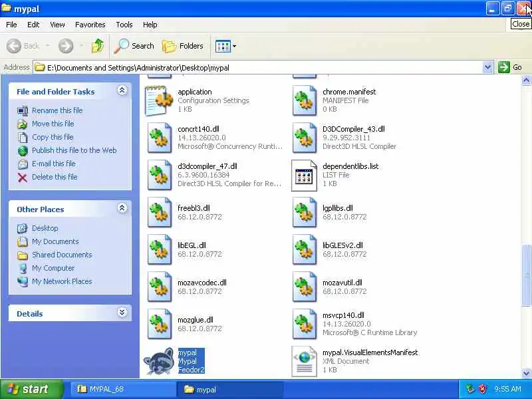
Task: Go up one folder level
Action: coord(98,46)
